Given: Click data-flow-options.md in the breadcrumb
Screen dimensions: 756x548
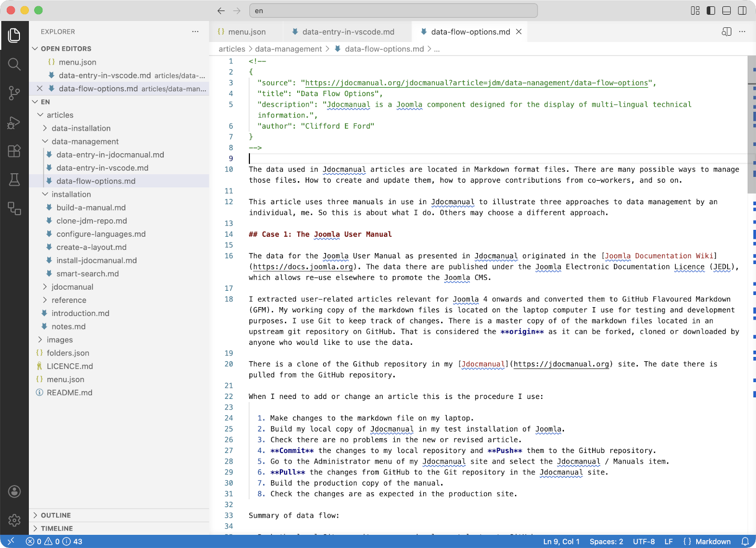Looking at the screenshot, I should coord(384,49).
